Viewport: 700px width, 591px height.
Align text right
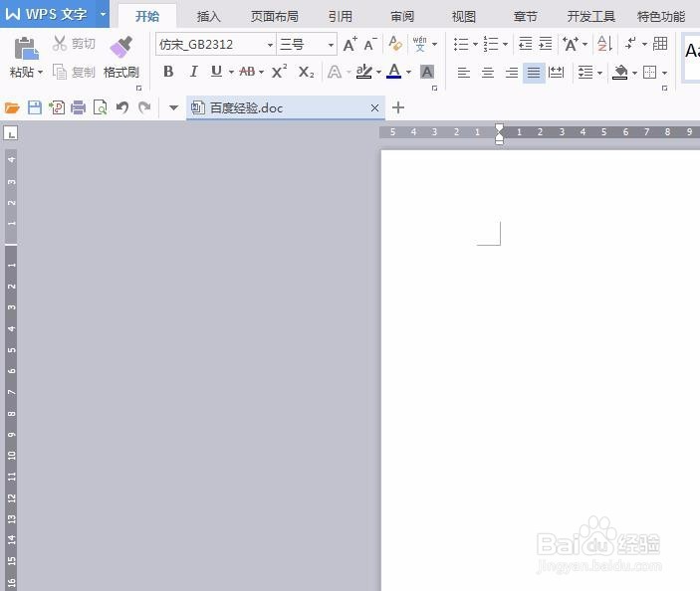(512, 73)
